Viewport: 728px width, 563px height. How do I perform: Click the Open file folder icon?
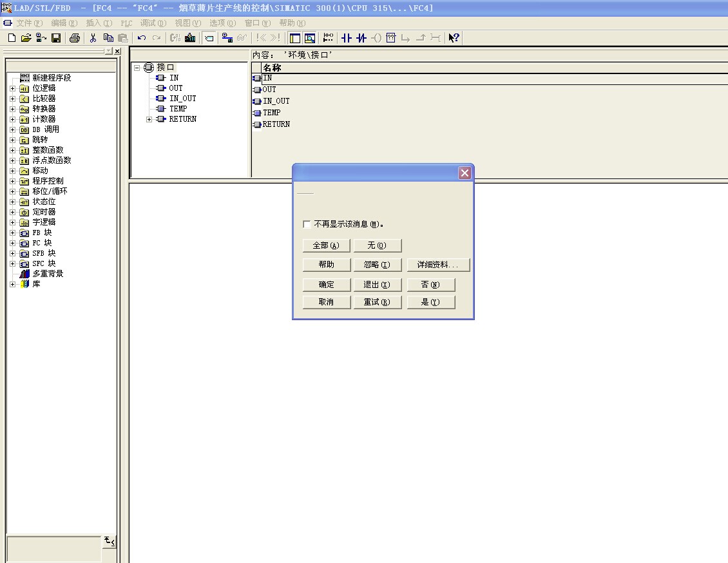tap(26, 38)
